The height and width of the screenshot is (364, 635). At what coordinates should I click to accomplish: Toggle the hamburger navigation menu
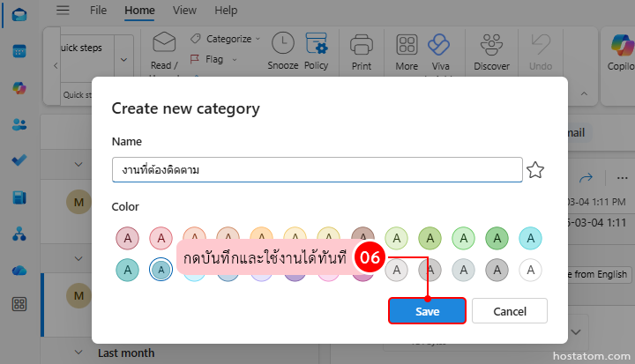pos(63,10)
